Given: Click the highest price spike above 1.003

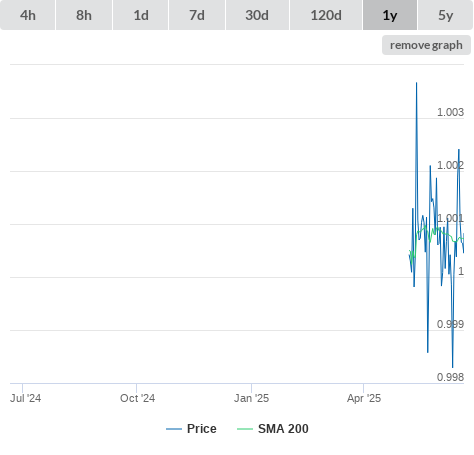Looking at the screenshot, I should pos(416,83).
